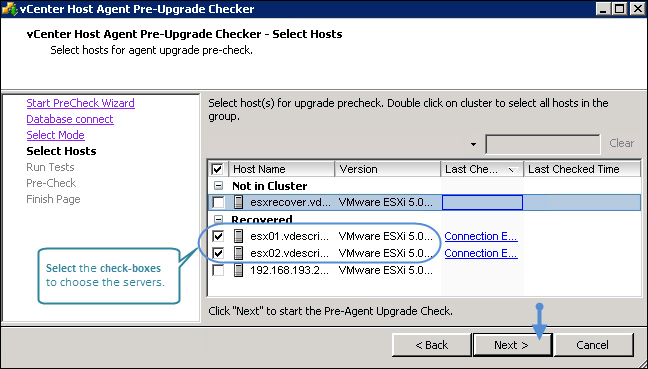The image size is (648, 369).
Task: Select the Select Hosts wizard step
Action: point(61,151)
